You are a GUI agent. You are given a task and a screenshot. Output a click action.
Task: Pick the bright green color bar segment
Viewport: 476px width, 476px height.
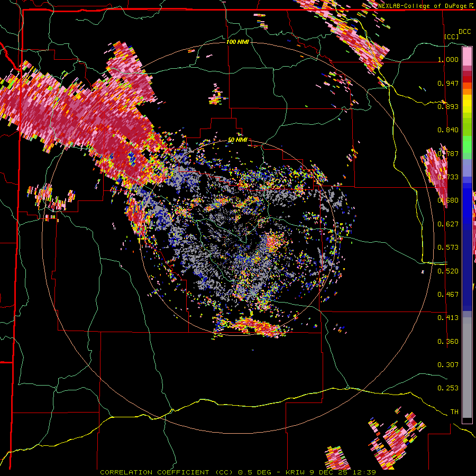click(x=467, y=144)
